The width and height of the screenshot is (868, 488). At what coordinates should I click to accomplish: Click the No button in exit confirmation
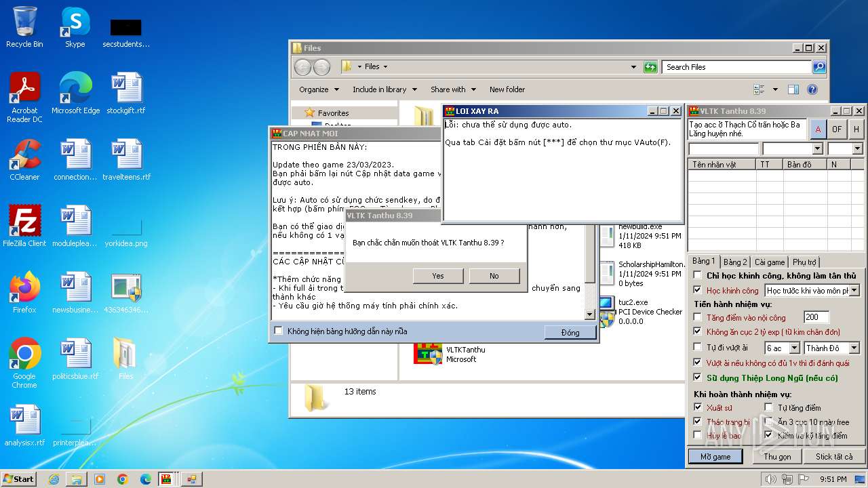coord(494,276)
